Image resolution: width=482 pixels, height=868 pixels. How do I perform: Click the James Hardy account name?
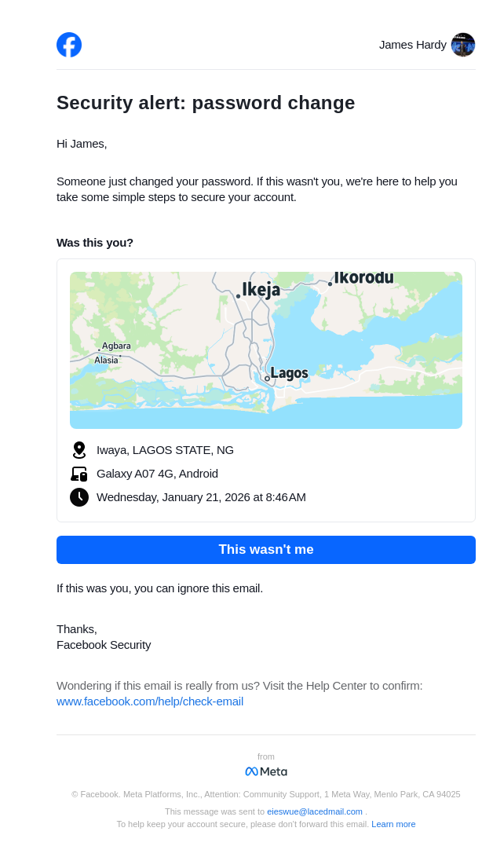coord(412,45)
